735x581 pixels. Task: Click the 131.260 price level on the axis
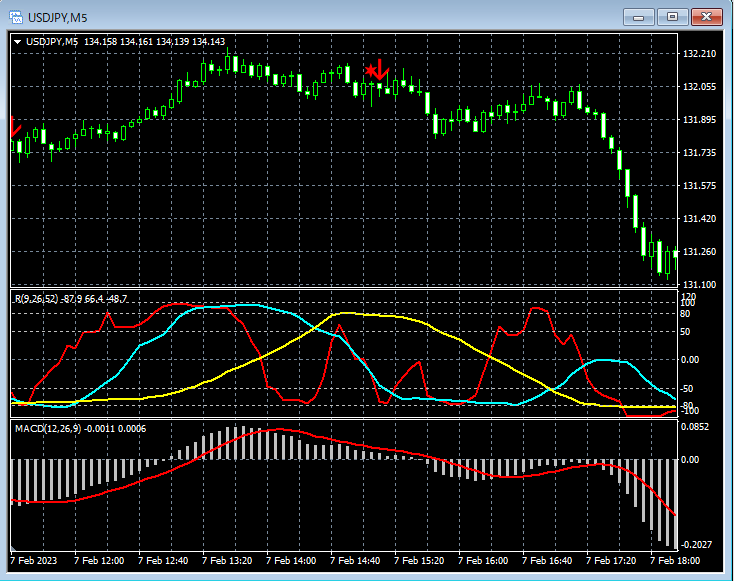coord(699,252)
